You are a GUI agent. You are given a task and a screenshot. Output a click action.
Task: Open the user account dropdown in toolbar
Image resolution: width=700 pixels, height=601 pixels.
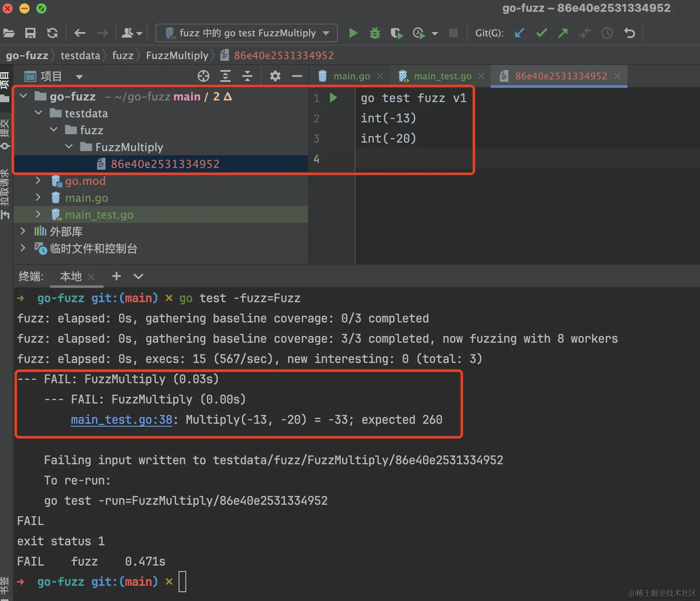coord(132,33)
